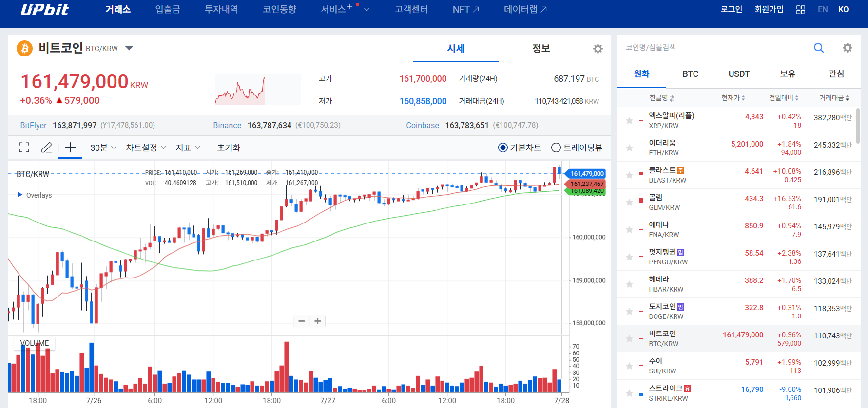Sort coin list by 거래대금
The height and width of the screenshot is (408, 868).
(834, 98)
